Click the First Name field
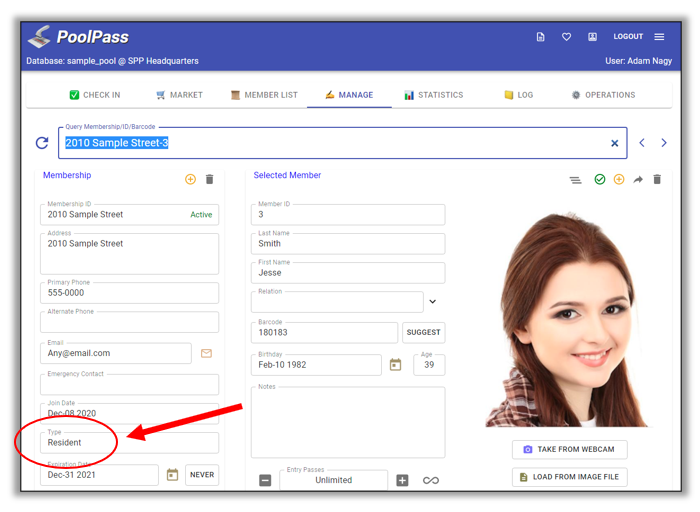 pos(348,273)
